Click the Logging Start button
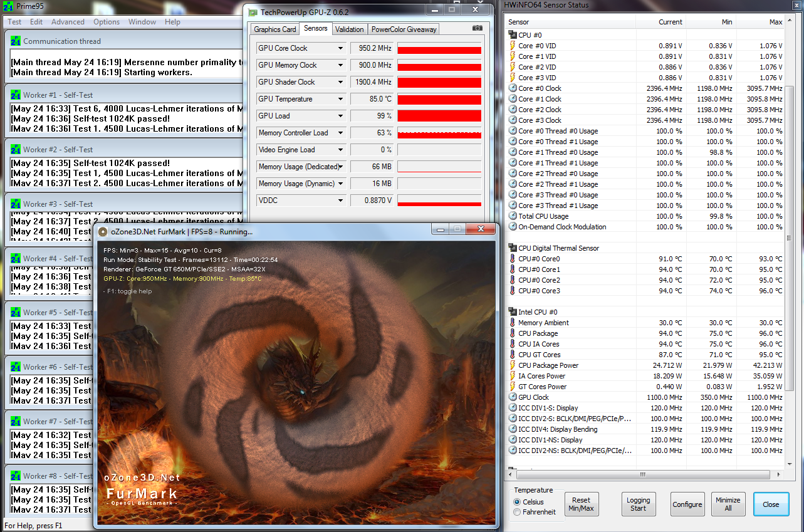The height and width of the screenshot is (532, 804). pyautogui.click(x=638, y=504)
